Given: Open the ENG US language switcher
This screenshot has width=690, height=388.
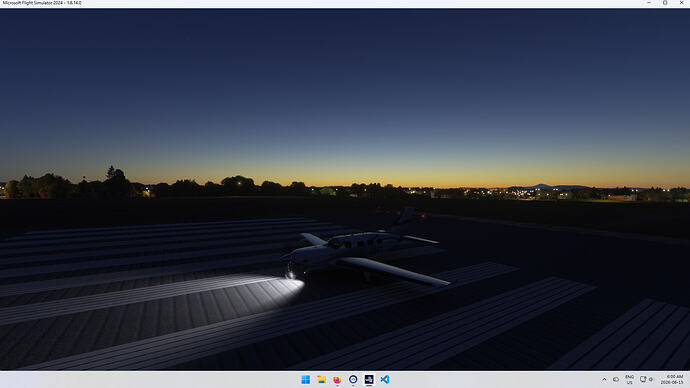Looking at the screenshot, I should pyautogui.click(x=630, y=380).
